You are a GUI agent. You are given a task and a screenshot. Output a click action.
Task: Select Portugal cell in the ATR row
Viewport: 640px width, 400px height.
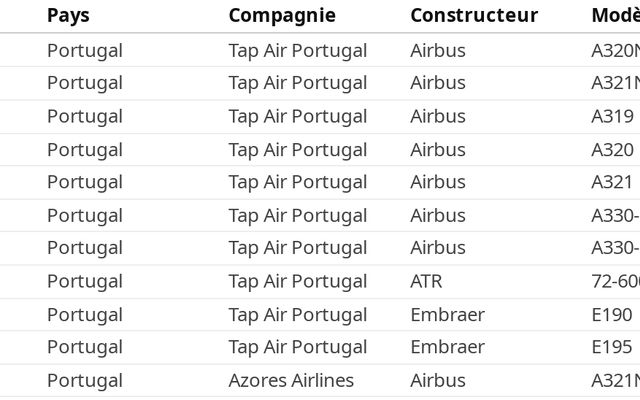click(85, 281)
